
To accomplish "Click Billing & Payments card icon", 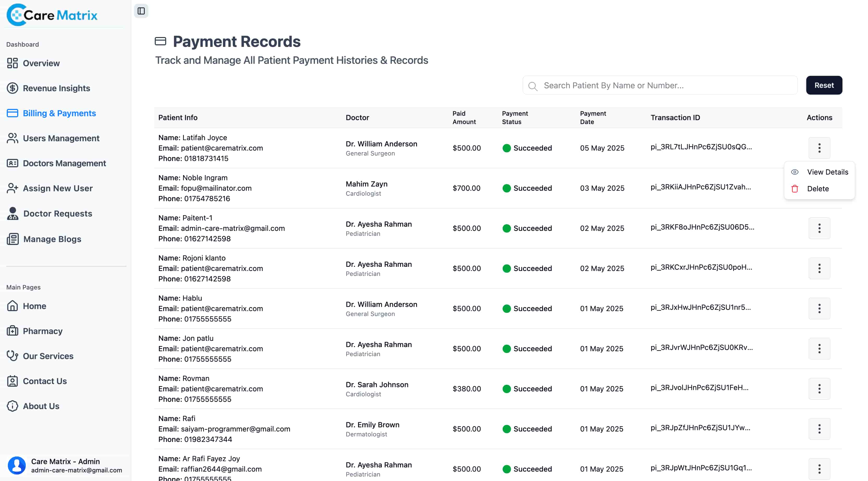I will click(x=13, y=113).
